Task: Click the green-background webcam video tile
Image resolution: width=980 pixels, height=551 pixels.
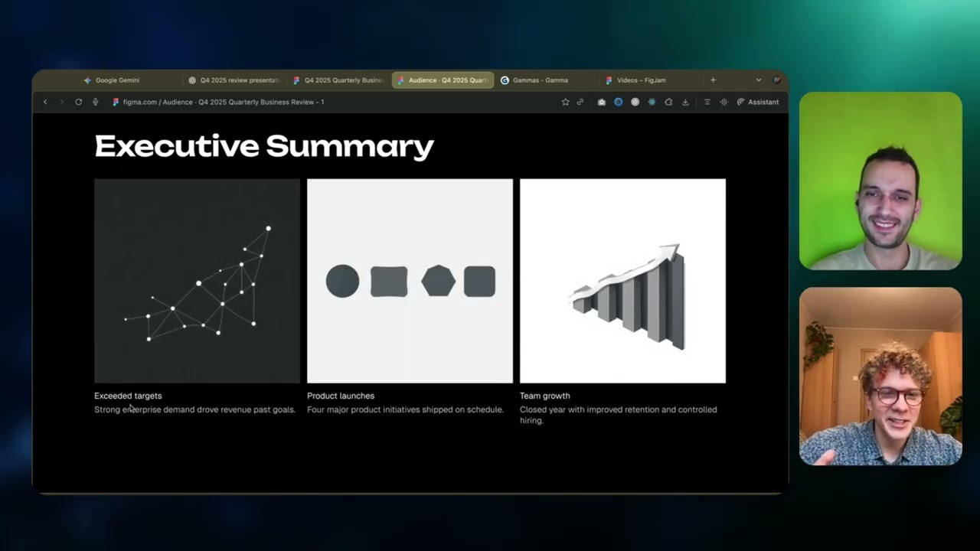Action: click(880, 181)
